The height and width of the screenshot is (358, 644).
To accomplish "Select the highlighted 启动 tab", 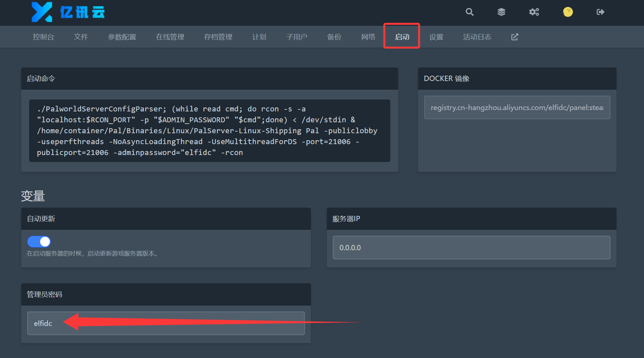I will [x=402, y=37].
